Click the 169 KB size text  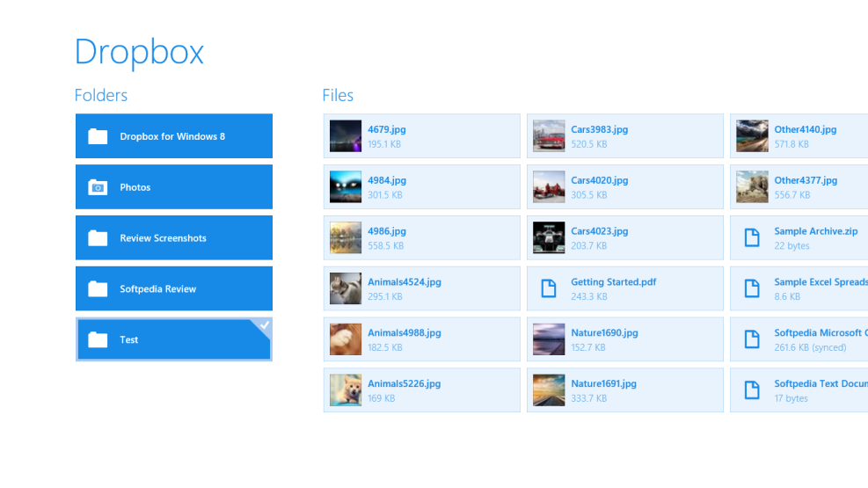pos(382,398)
